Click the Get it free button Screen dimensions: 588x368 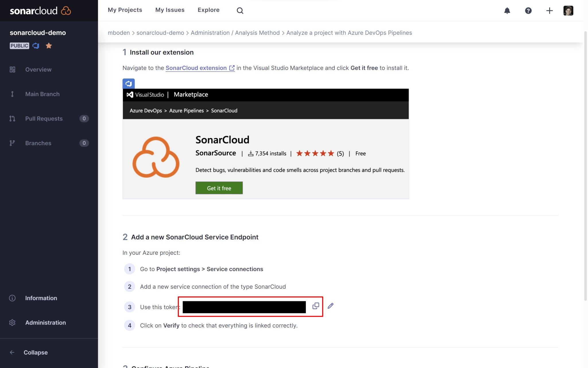219,188
